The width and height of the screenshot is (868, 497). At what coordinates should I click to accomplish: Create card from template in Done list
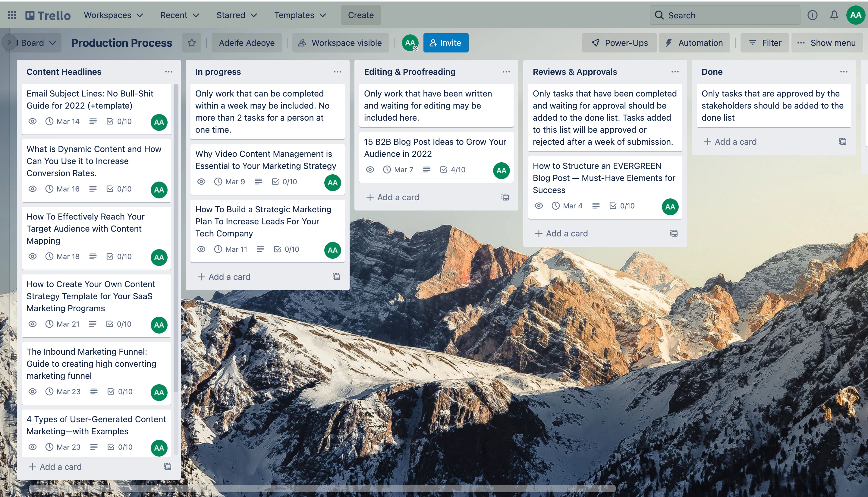[x=842, y=142]
